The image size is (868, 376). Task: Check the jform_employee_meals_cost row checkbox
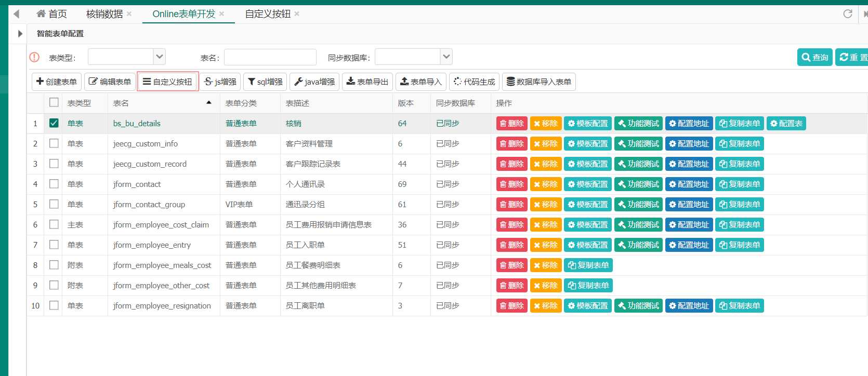pyautogui.click(x=54, y=265)
